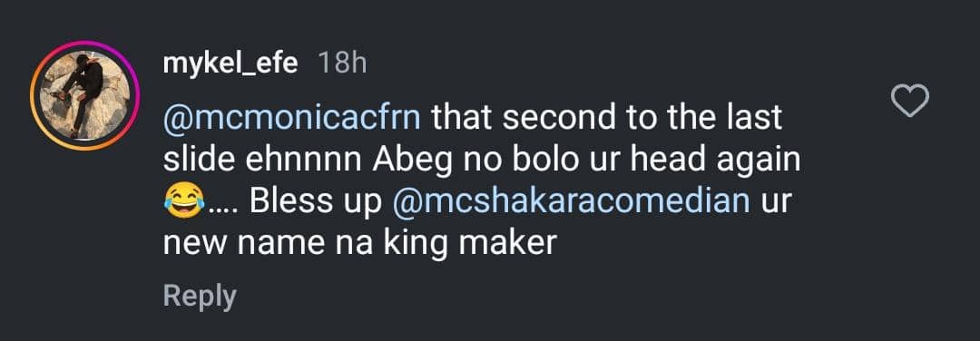Click the words "head again"

[715, 161]
